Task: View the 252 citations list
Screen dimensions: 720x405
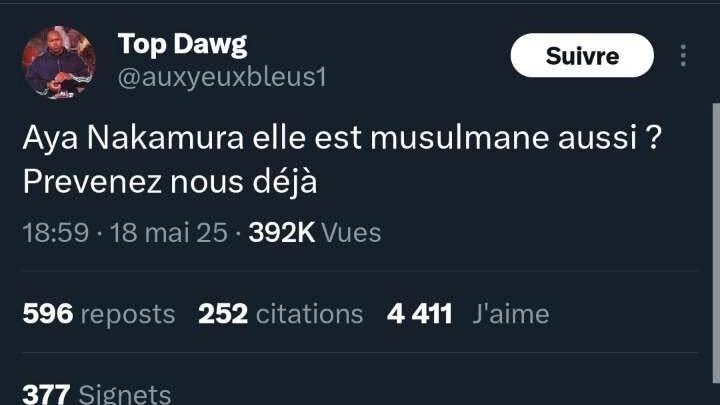Action: pyautogui.click(x=281, y=314)
